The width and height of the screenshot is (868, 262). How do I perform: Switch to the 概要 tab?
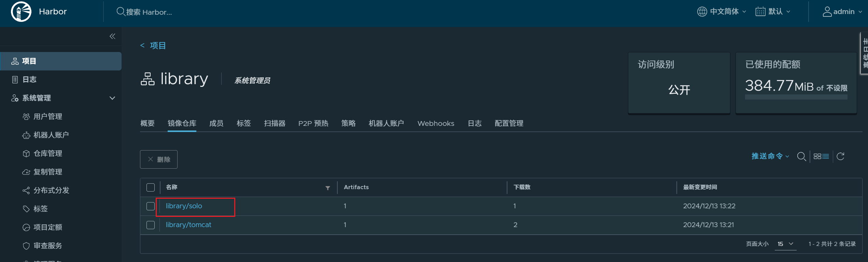pyautogui.click(x=148, y=123)
